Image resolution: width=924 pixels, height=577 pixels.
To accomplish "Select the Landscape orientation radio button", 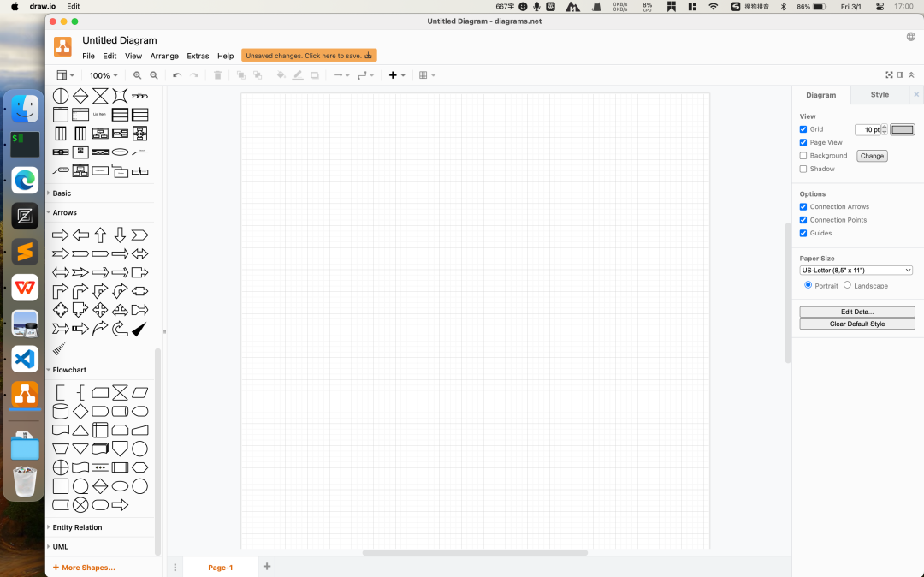I will (848, 285).
